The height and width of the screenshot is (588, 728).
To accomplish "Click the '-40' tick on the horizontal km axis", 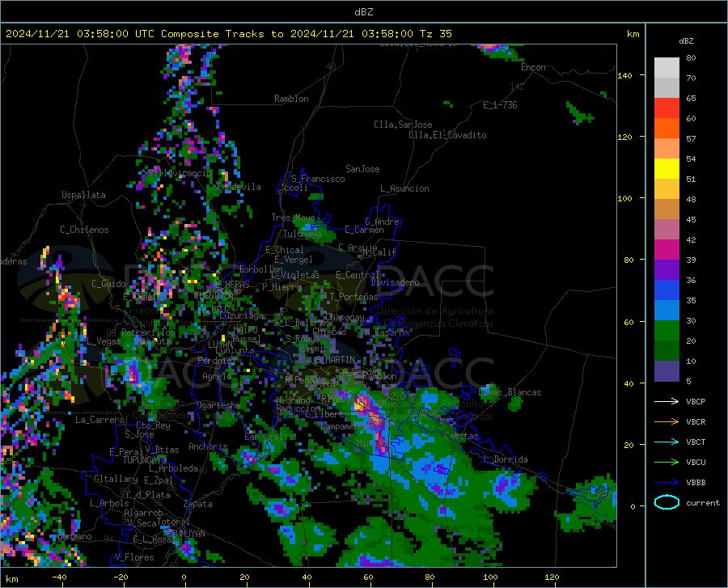I will (x=59, y=577).
